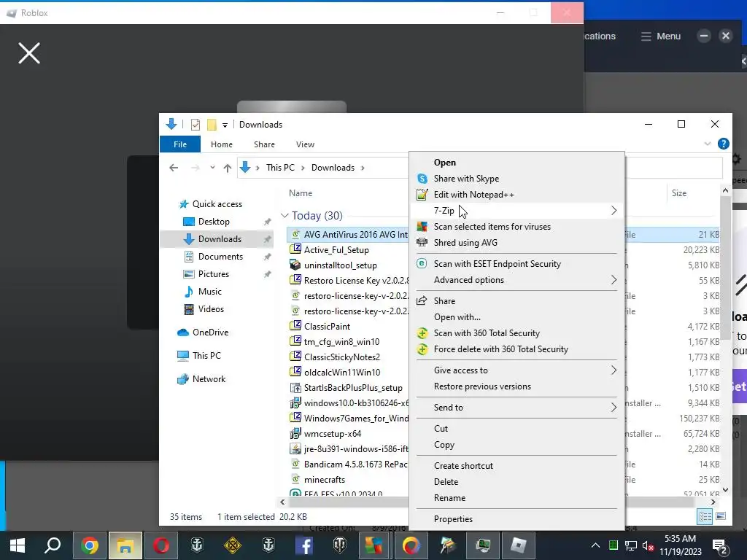The height and width of the screenshot is (560, 747).
Task: Click the New folder icon in title bar
Action: pos(212,125)
